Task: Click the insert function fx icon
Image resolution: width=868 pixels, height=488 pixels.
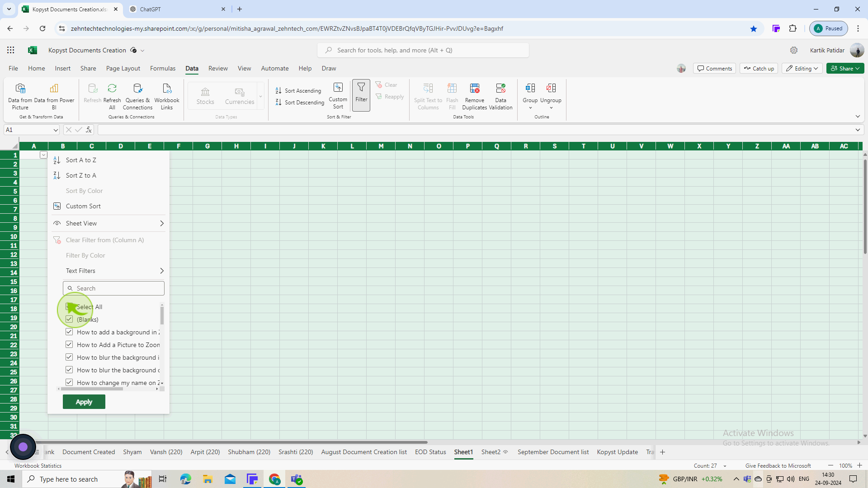Action: [x=89, y=130]
